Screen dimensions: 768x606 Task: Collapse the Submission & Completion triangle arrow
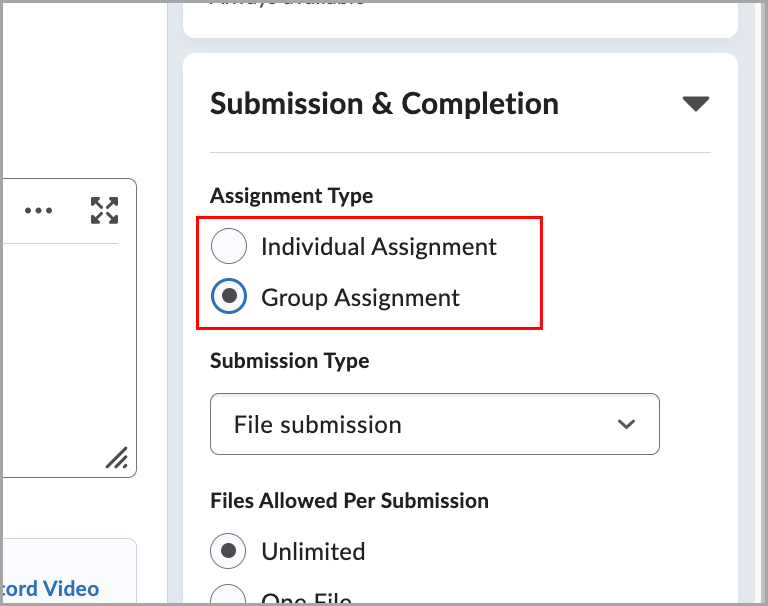tap(695, 104)
